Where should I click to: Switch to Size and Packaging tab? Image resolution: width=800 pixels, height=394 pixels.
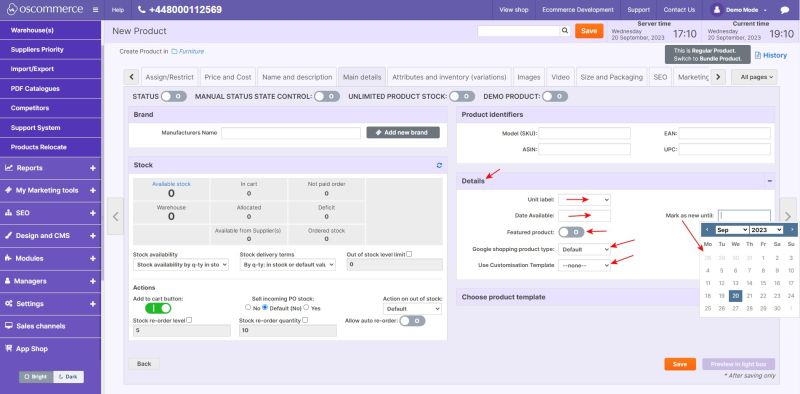[611, 77]
